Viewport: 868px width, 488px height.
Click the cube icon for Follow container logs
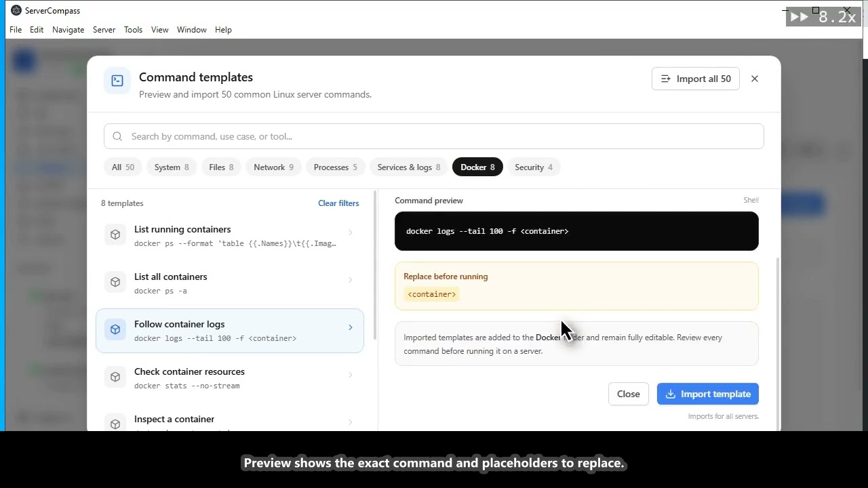coord(115,329)
